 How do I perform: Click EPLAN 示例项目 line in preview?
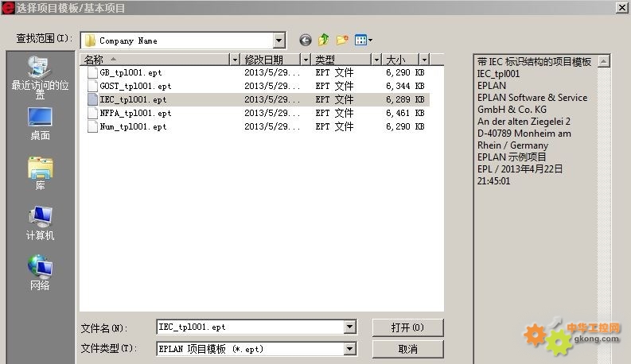[512, 157]
